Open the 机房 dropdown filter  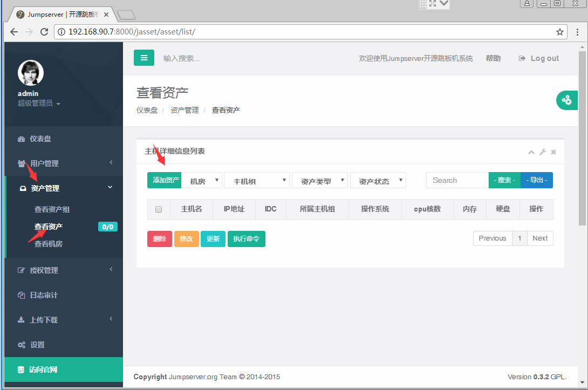pyautogui.click(x=202, y=181)
